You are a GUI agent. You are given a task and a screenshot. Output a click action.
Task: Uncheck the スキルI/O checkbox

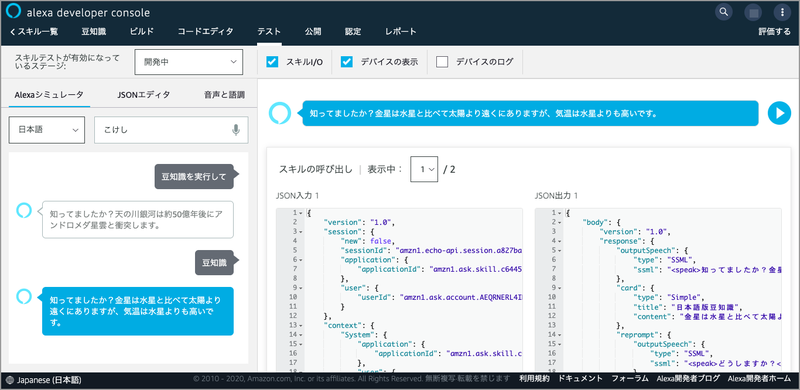click(x=272, y=62)
